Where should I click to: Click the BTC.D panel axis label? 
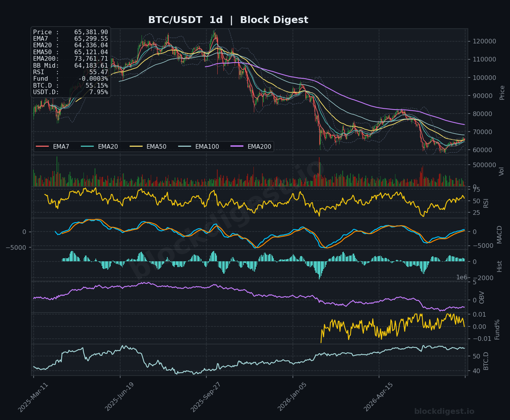[486, 361]
